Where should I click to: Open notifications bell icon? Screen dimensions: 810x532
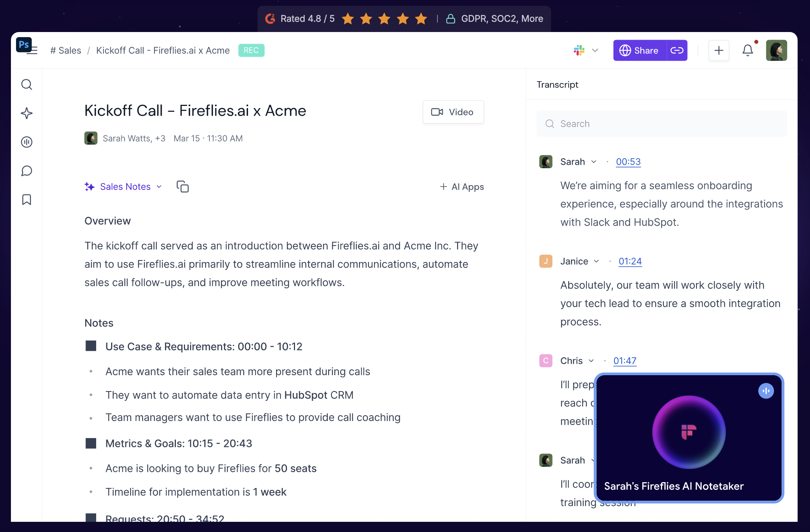747,50
